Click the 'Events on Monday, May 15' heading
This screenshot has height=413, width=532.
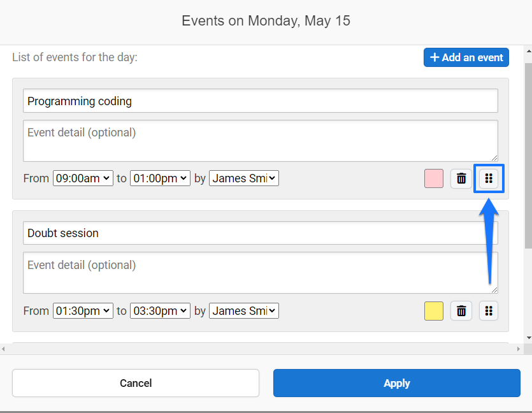point(266,20)
